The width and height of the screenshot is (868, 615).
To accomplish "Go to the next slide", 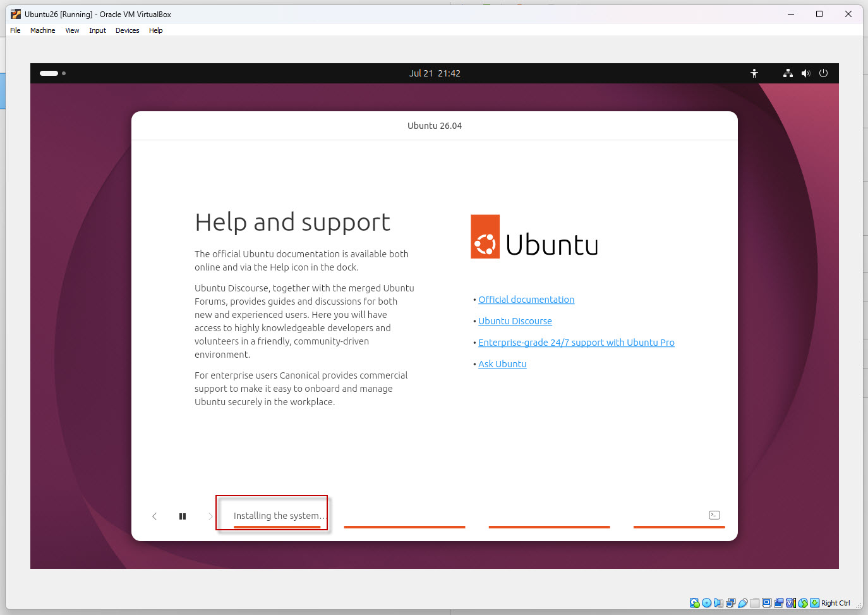I will click(210, 516).
